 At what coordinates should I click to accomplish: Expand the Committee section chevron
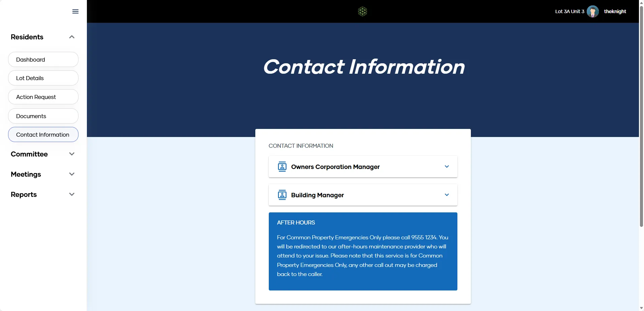pyautogui.click(x=72, y=154)
